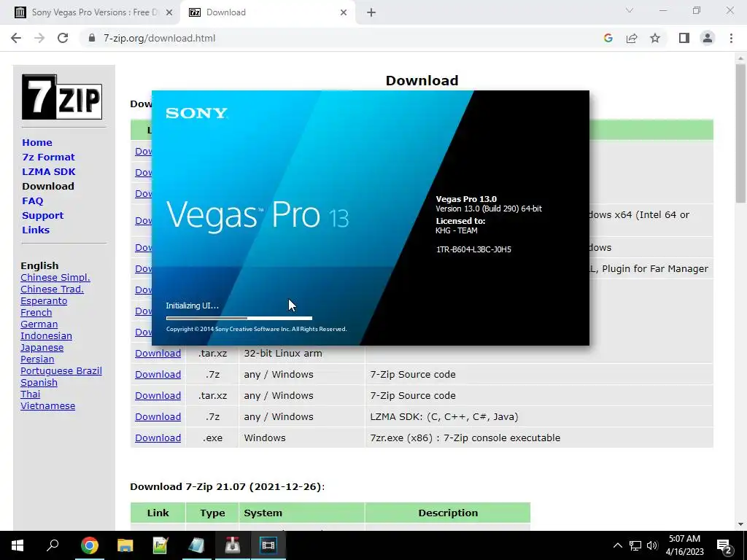The image size is (747, 560).
Task: Show hidden system tray icons
Action: coord(617,545)
